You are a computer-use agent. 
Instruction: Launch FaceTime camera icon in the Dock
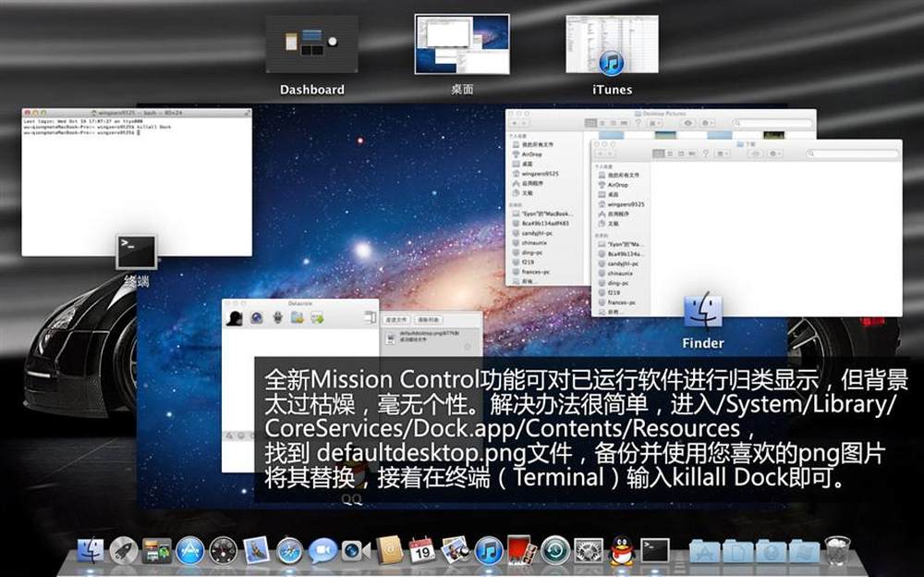pos(356,551)
